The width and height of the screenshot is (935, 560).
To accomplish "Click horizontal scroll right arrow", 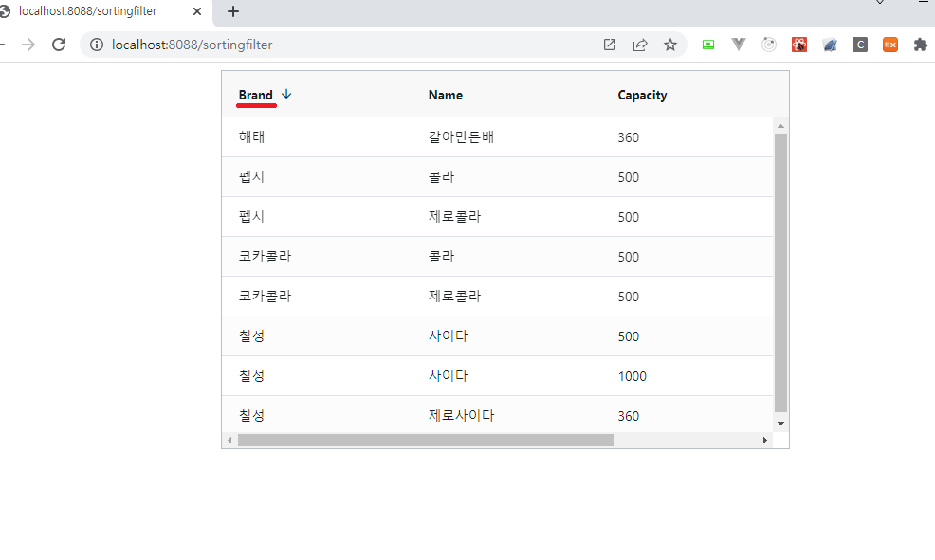I will 765,441.
